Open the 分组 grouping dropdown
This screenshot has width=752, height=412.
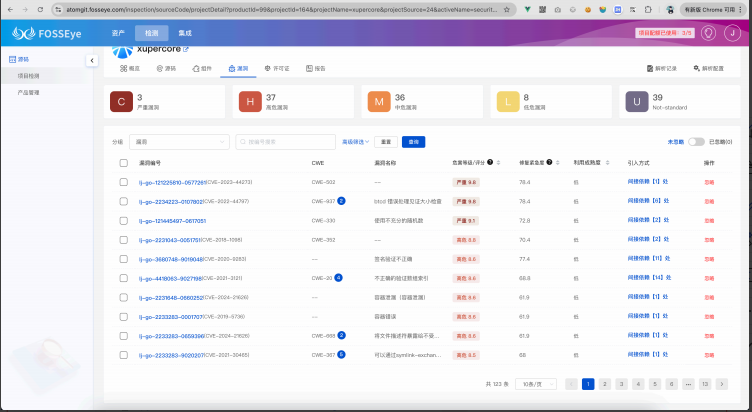click(179, 142)
